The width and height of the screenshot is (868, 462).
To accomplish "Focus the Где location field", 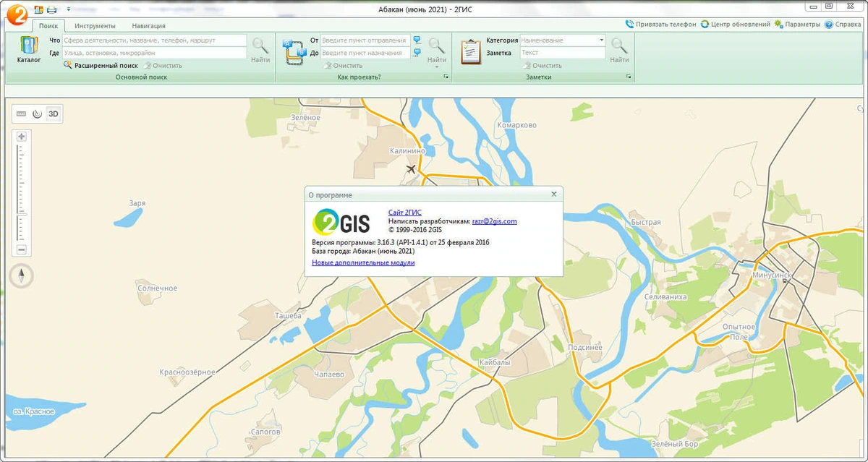I will click(x=154, y=53).
